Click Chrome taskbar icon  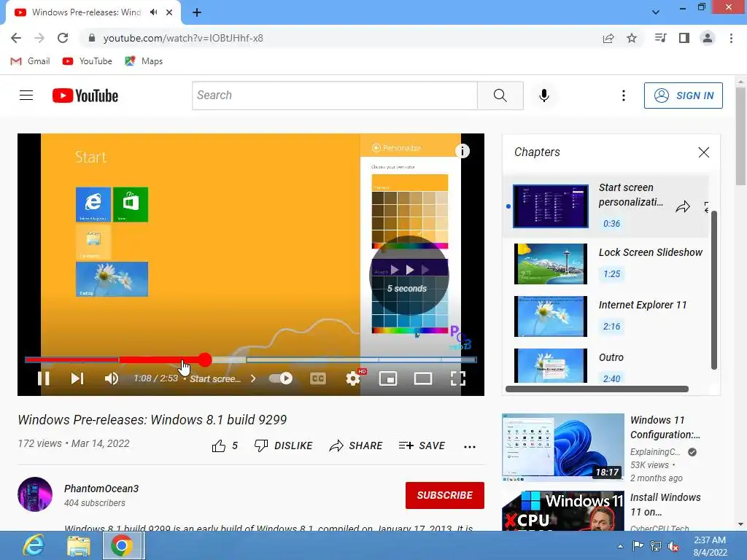(122, 545)
